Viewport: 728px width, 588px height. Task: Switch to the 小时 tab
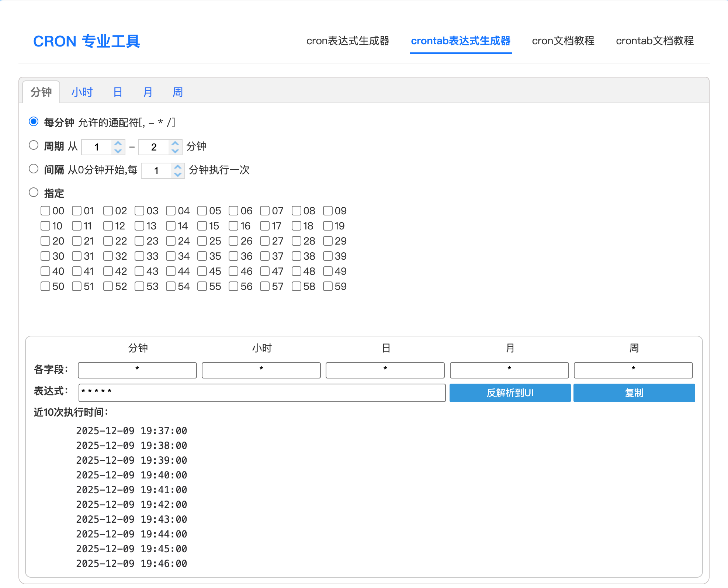coord(82,92)
